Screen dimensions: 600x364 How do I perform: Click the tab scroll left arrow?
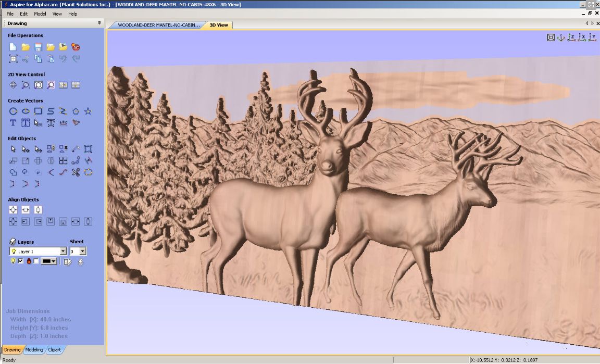click(x=586, y=23)
